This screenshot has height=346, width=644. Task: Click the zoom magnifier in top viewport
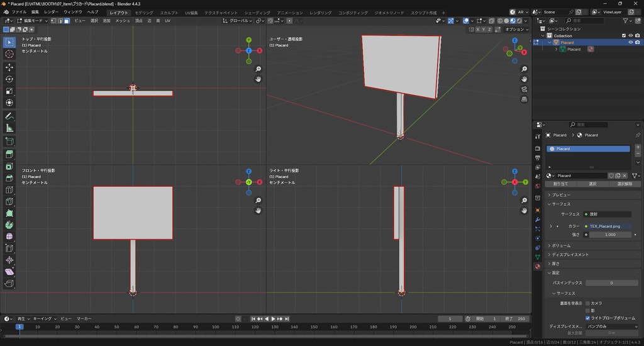[258, 69]
